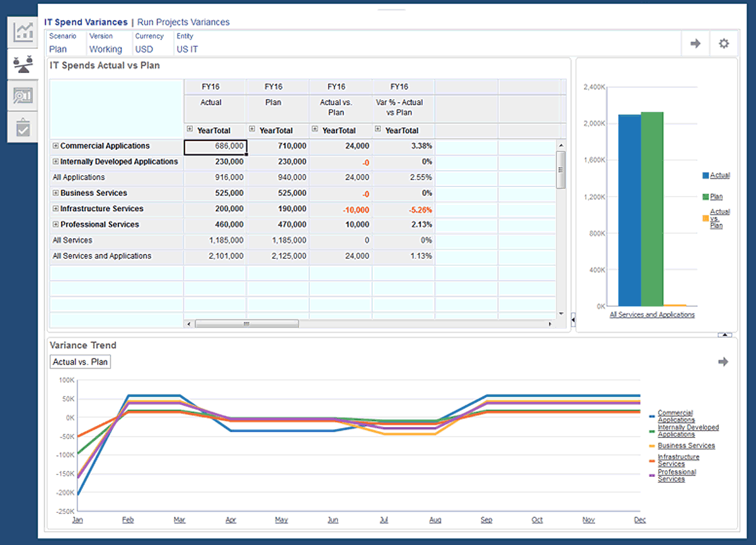Expand the Commercial Applications row

[x=55, y=146]
